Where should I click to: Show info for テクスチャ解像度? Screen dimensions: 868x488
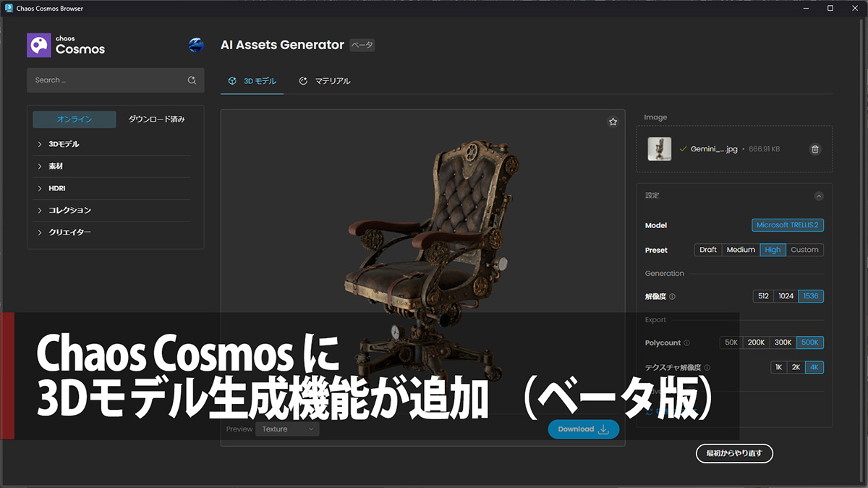[707, 368]
